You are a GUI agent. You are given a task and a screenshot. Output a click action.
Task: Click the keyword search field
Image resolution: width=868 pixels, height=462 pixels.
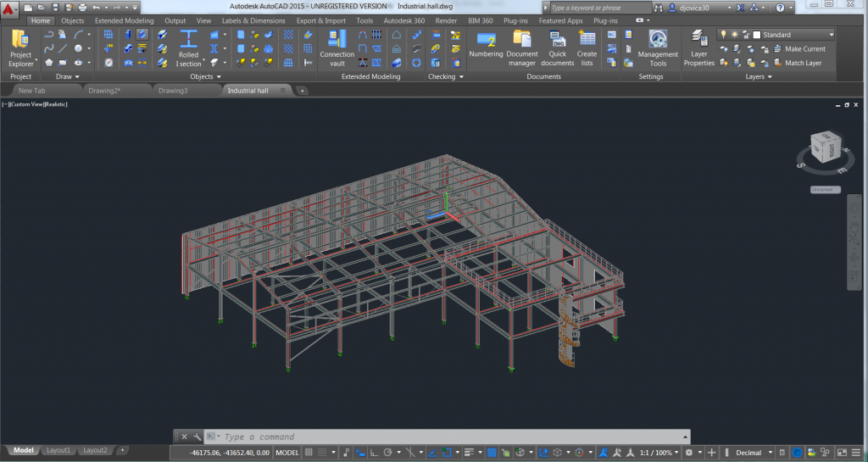pyautogui.click(x=600, y=8)
